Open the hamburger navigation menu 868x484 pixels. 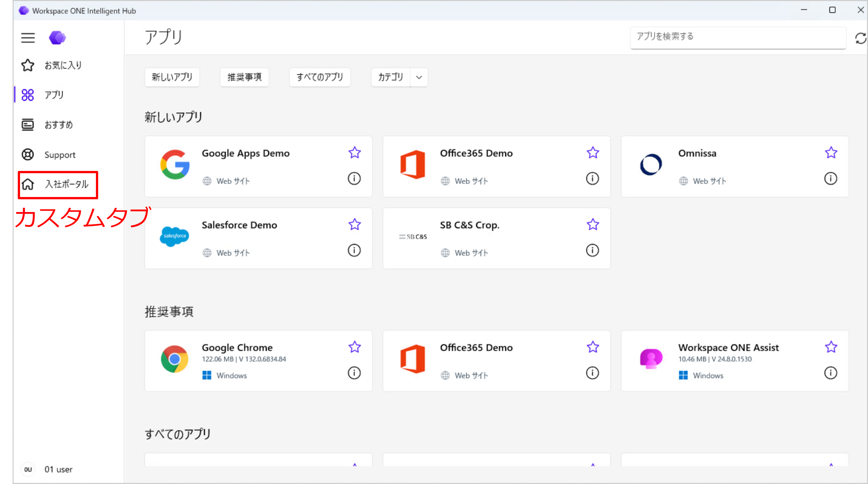point(28,37)
